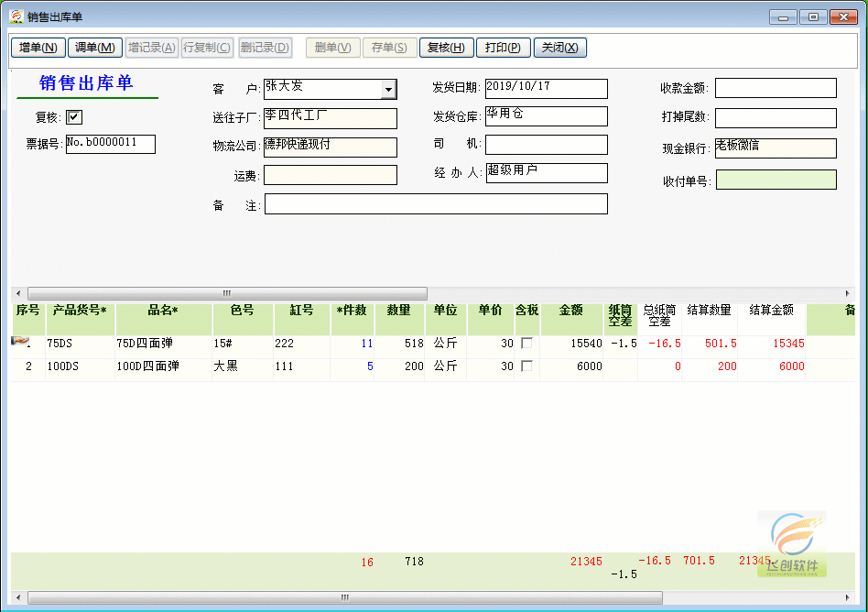Click the 增单(N) button
Screen dimensions: 868x612
point(38,48)
